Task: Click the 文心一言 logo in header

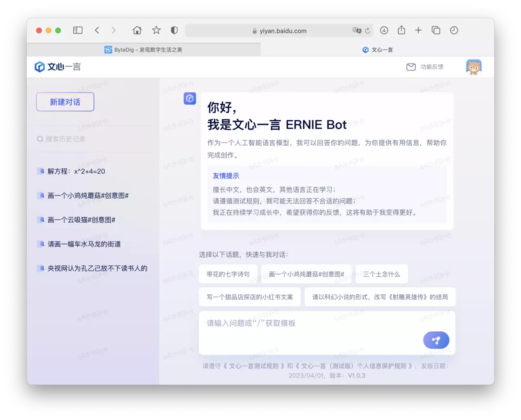Action: (58, 67)
